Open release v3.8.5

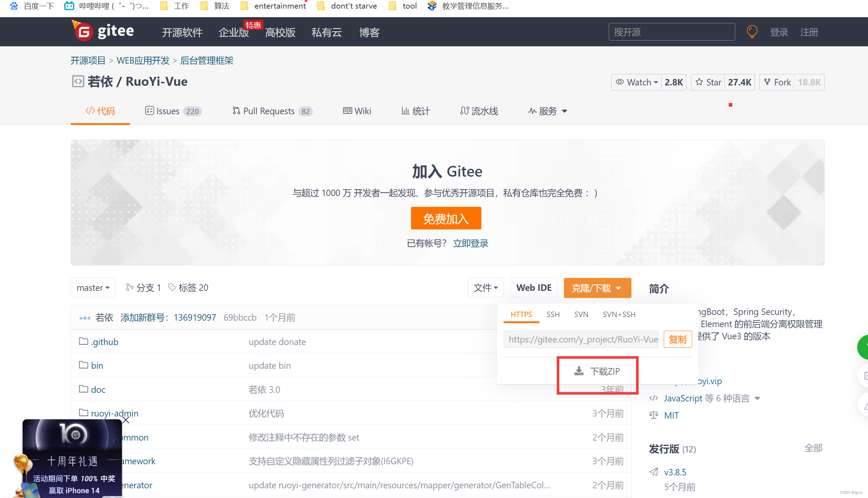(x=675, y=472)
